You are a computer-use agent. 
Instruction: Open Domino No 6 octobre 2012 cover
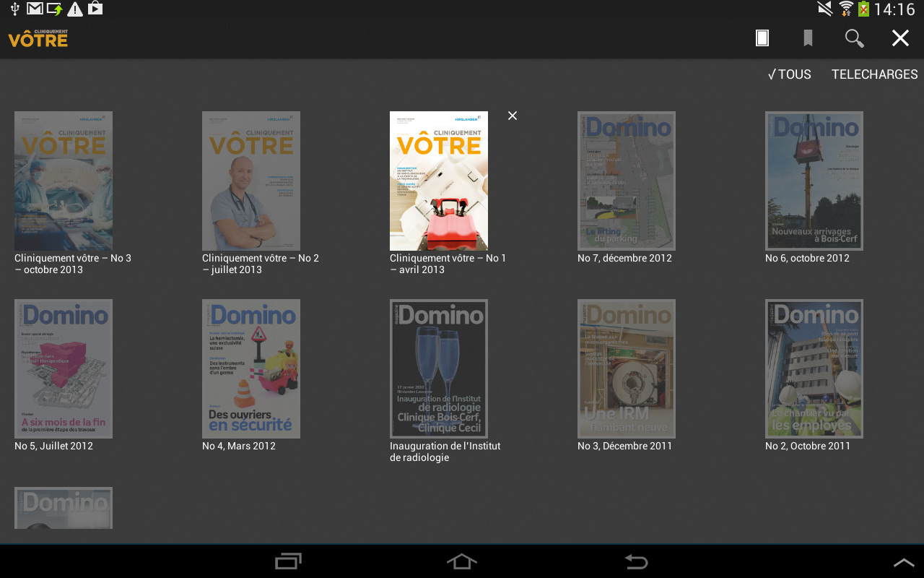[814, 181]
